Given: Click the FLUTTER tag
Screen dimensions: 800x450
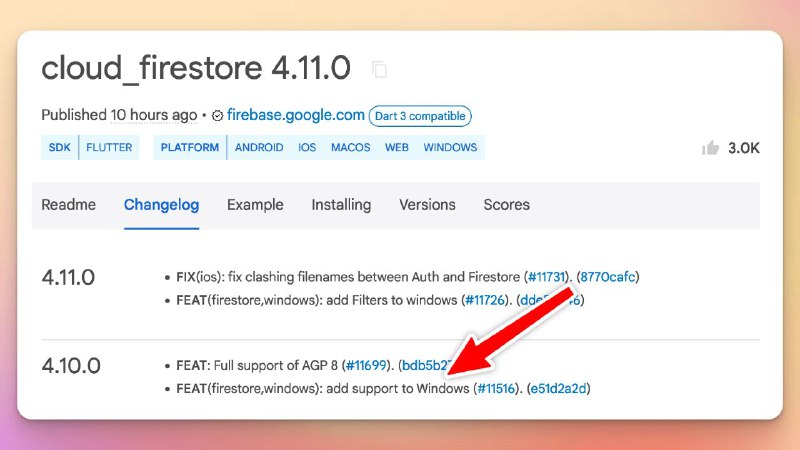Looking at the screenshot, I should tap(109, 147).
